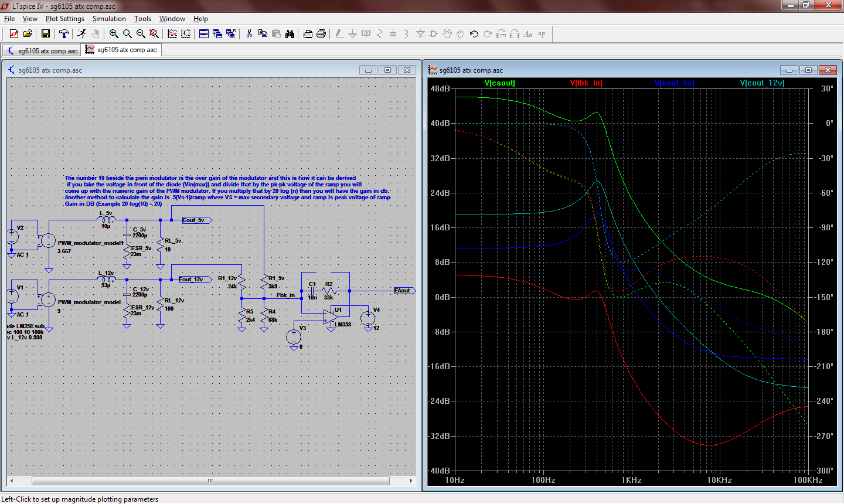Click the Zoom Out magnifier icon
844x504 pixels.
pyautogui.click(x=141, y=34)
